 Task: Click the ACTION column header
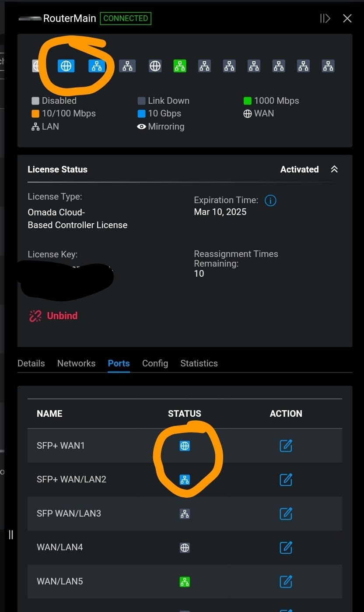[286, 414]
